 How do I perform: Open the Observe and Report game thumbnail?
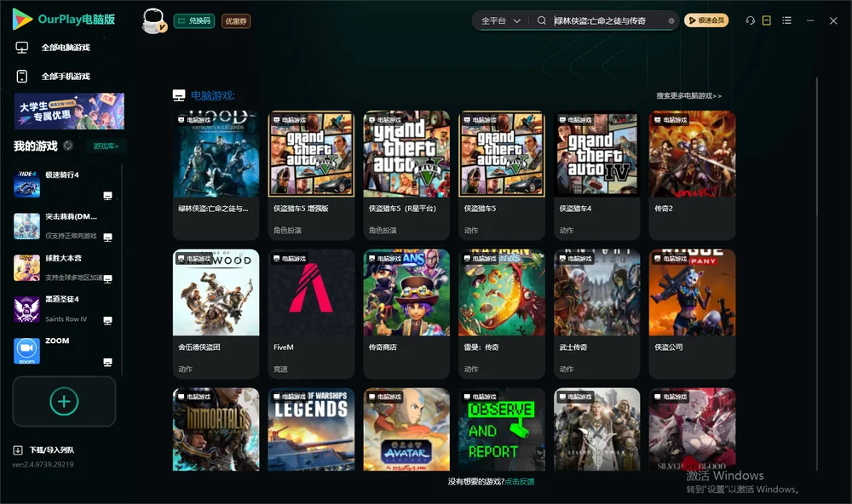click(x=502, y=429)
